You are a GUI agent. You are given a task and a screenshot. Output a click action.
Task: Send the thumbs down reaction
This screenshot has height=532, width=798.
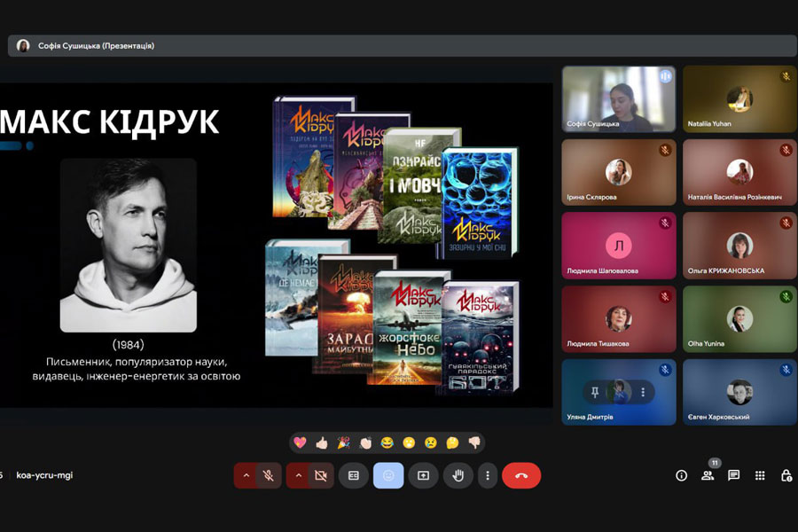[x=474, y=442]
